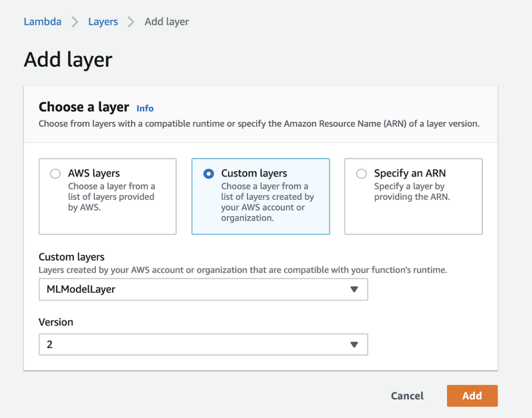Click the Add layer page title
Viewport: 532px width, 418px height.
[x=67, y=60]
